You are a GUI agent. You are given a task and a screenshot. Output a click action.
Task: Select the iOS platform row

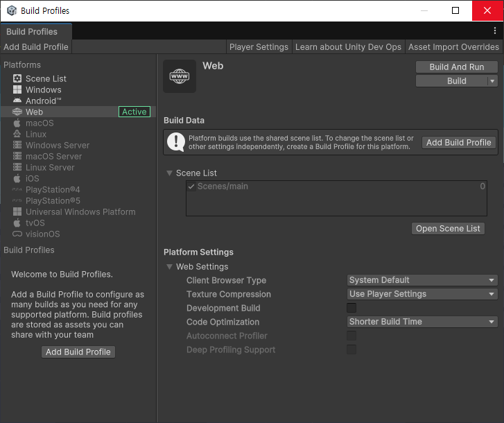pos(78,178)
